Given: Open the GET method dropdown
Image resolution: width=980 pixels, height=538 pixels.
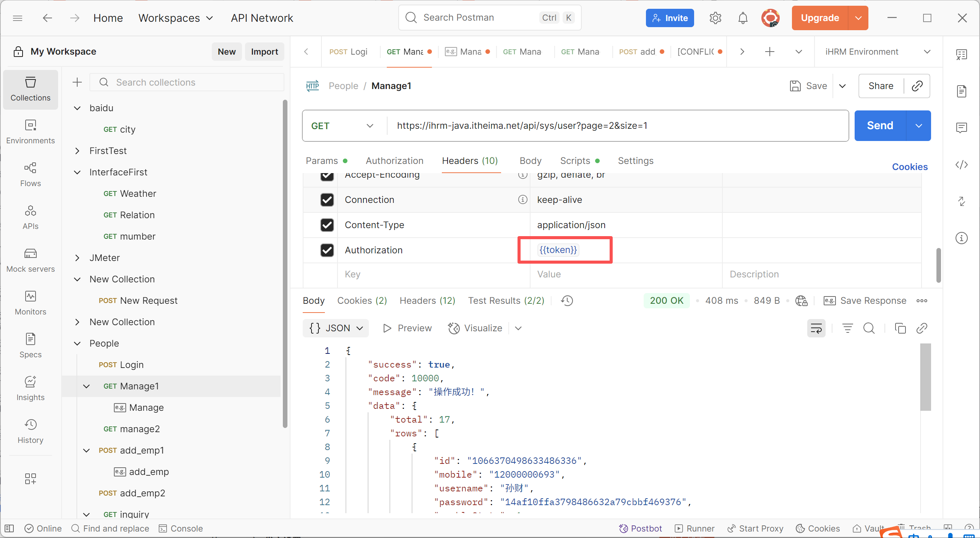Looking at the screenshot, I should point(342,126).
